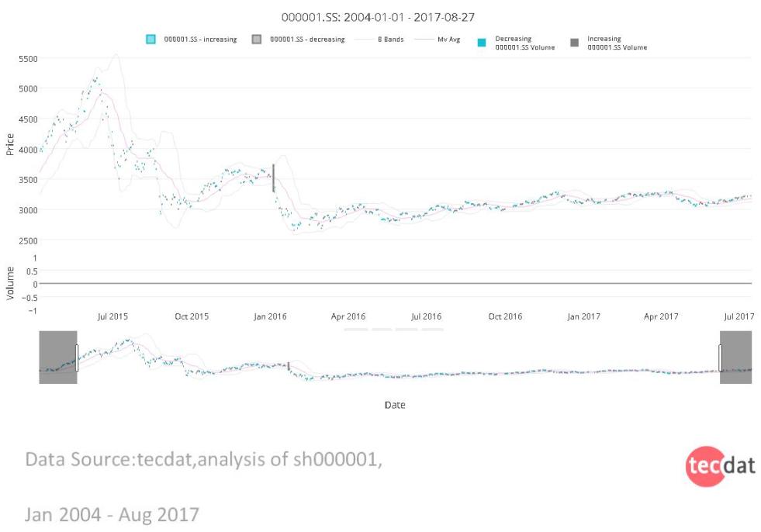This screenshot has width=761, height=532.
Task: Click the Date x-axis title
Action: point(395,405)
